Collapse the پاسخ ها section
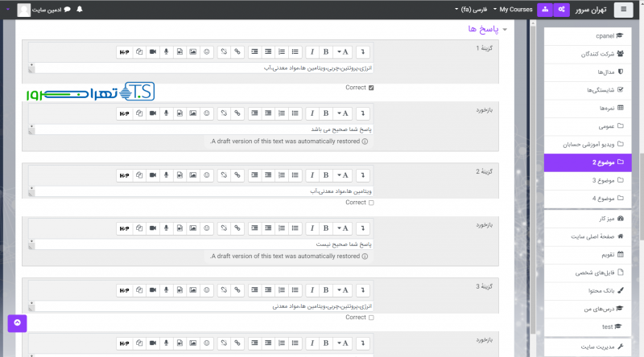This screenshot has height=357, width=644. [505, 29]
